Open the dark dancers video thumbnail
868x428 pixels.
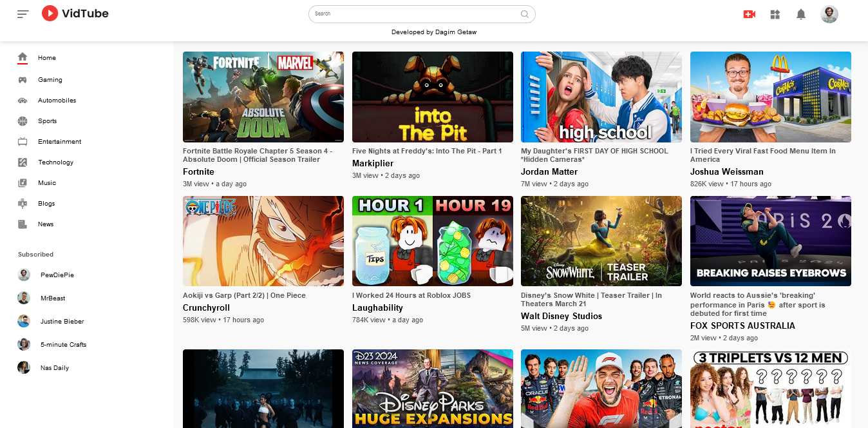(x=263, y=389)
